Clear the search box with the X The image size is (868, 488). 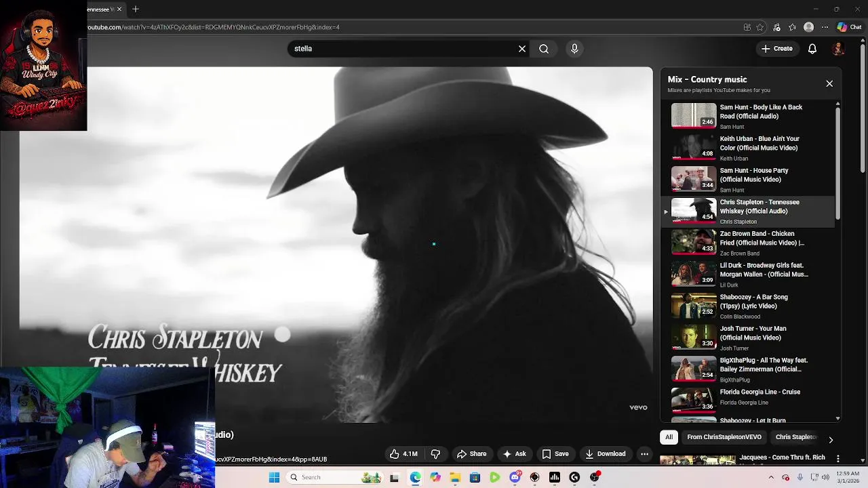522,49
